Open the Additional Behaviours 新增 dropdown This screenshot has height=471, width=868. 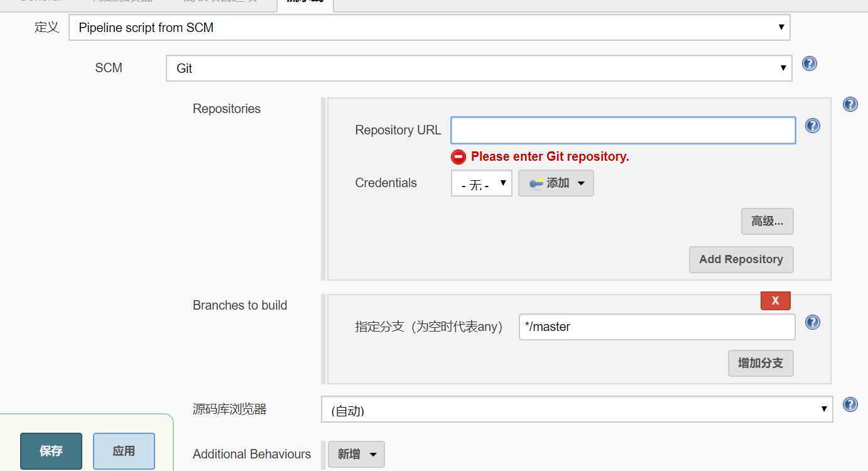click(x=356, y=454)
